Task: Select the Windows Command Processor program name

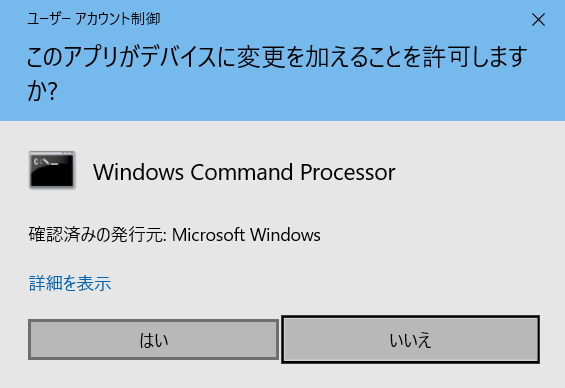Action: pos(244,172)
